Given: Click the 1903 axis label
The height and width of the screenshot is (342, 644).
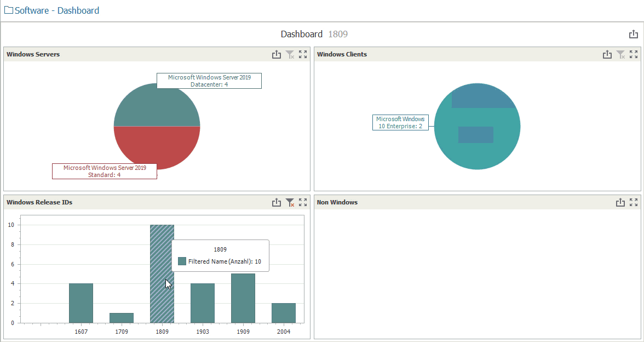Looking at the screenshot, I should point(203,332).
